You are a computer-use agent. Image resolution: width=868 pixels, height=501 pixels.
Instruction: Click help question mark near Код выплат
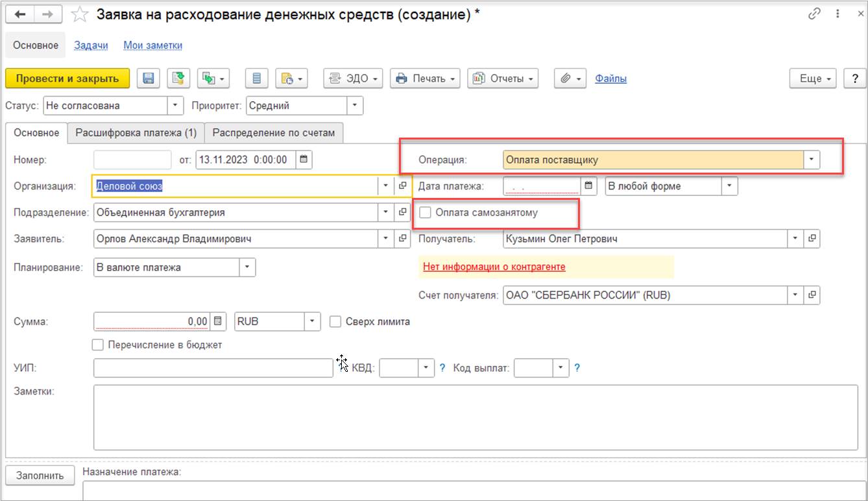(577, 368)
